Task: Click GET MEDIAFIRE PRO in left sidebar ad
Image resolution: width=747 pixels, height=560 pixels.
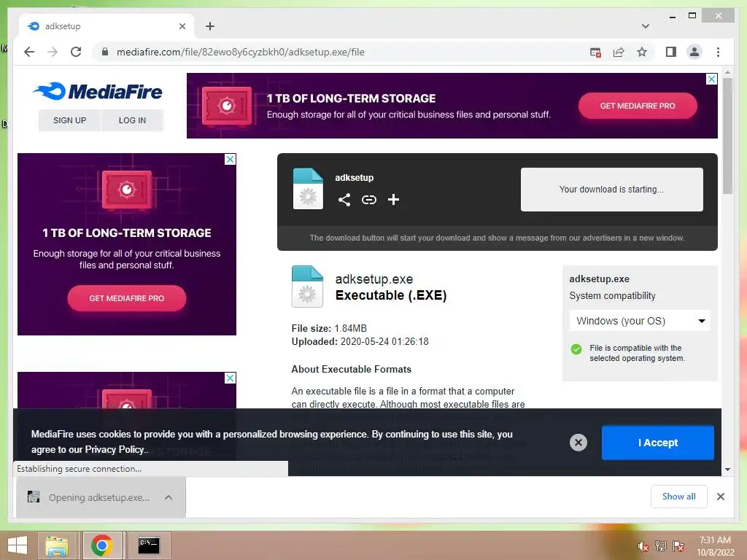Action: click(x=127, y=298)
